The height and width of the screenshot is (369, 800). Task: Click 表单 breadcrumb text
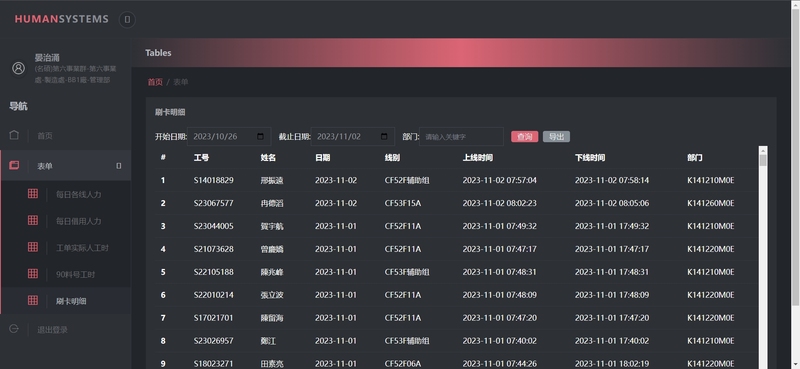coord(181,82)
